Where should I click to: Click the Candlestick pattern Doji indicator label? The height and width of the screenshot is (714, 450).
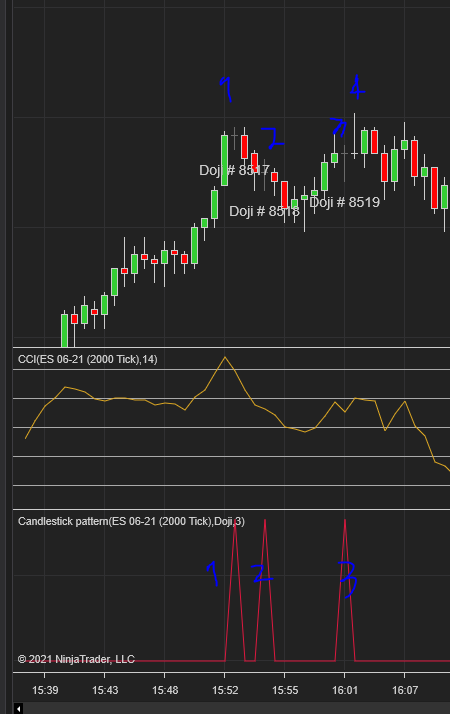tap(131, 521)
